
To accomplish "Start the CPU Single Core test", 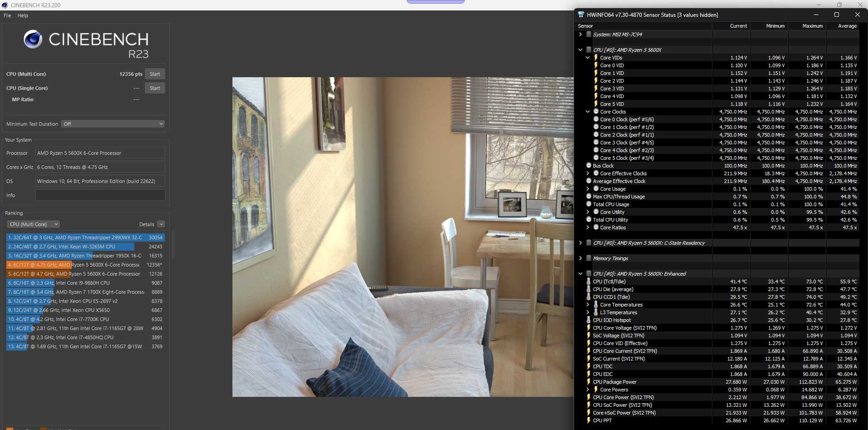I will point(155,88).
